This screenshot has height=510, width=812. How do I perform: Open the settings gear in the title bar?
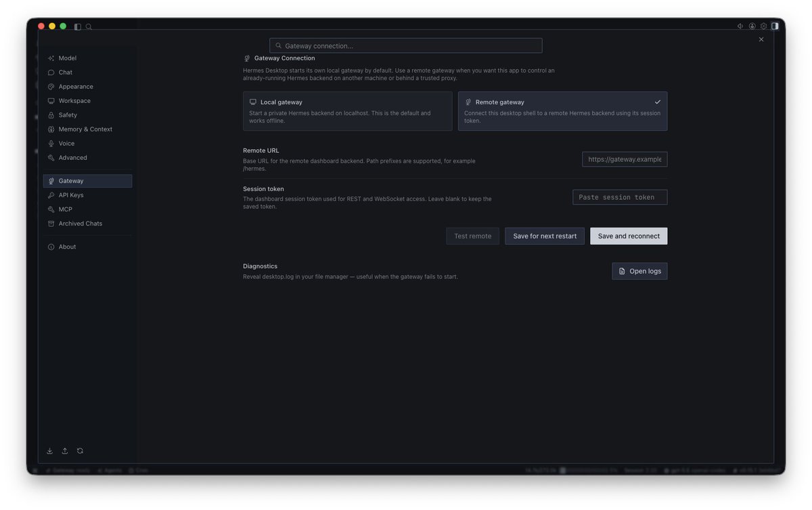(x=763, y=26)
